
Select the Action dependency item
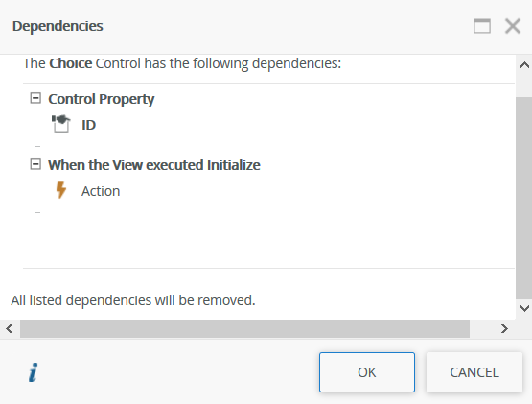[101, 191]
